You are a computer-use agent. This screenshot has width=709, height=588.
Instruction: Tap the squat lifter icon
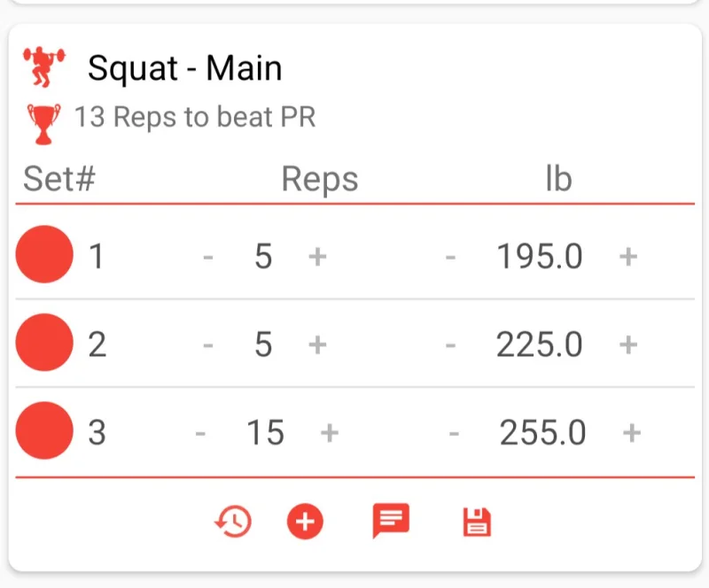coord(43,66)
